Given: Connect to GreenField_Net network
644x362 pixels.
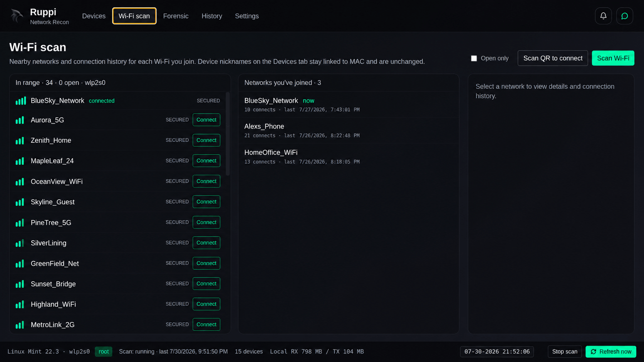Looking at the screenshot, I should pyautogui.click(x=206, y=263).
